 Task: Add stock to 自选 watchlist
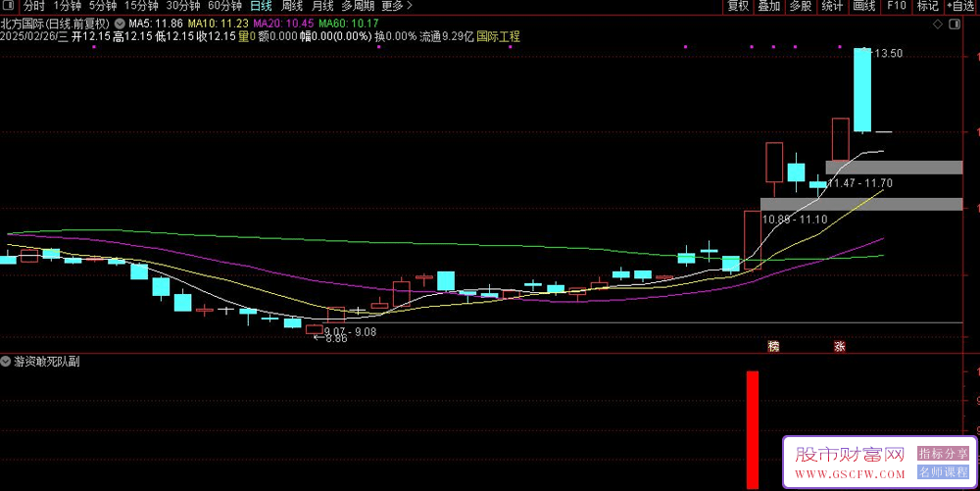click(x=962, y=6)
